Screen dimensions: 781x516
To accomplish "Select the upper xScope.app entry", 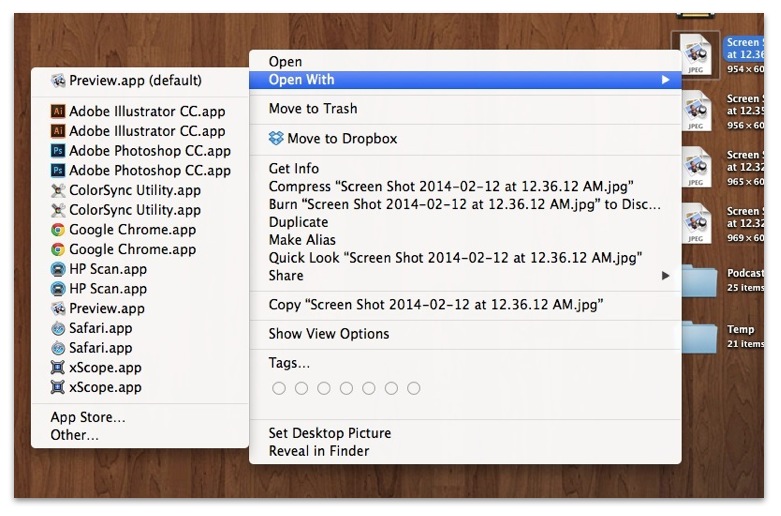I will (139, 368).
